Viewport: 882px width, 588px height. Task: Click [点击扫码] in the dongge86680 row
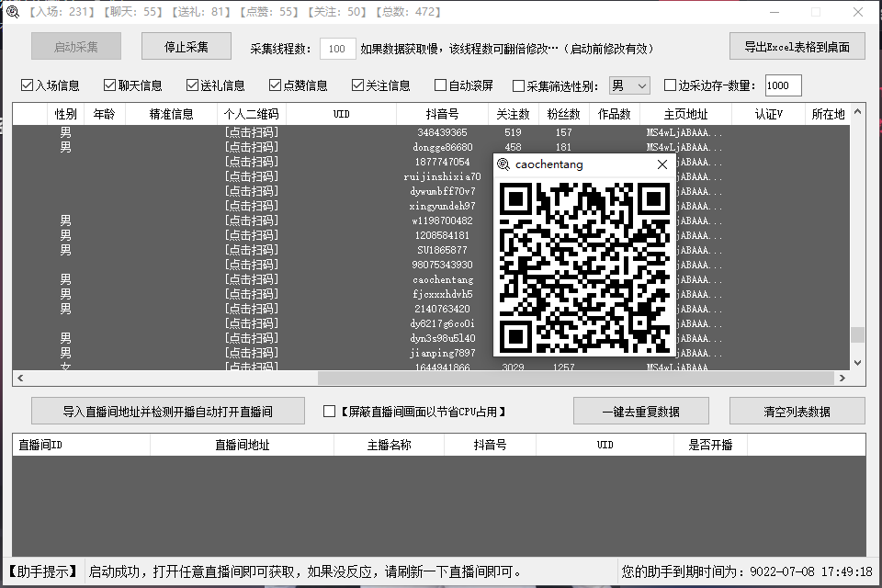click(252, 147)
